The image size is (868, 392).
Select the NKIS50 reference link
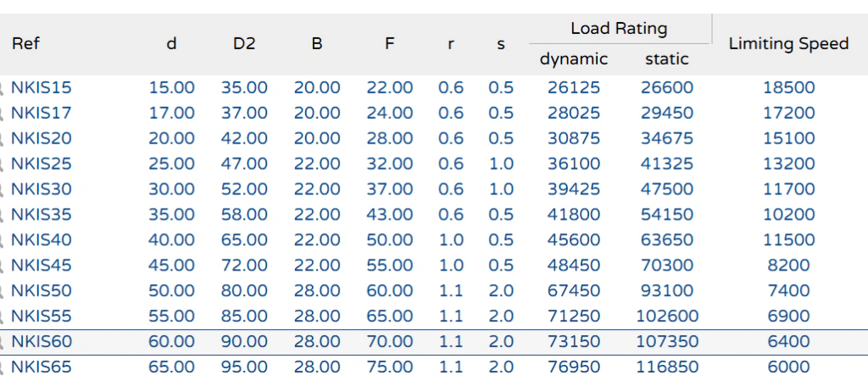point(42,290)
